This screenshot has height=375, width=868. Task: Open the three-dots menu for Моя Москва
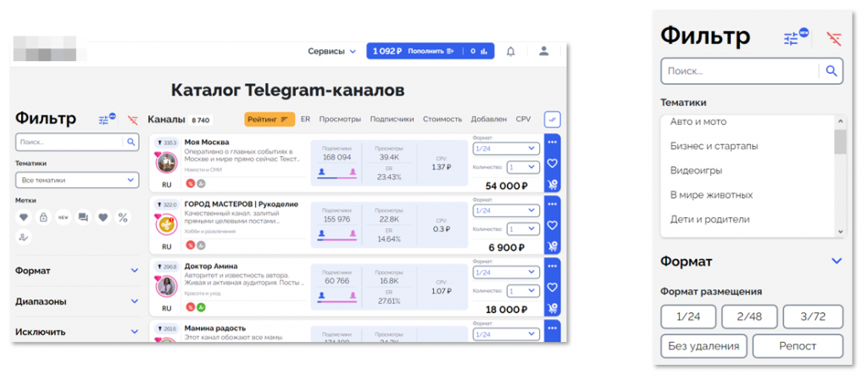552,142
